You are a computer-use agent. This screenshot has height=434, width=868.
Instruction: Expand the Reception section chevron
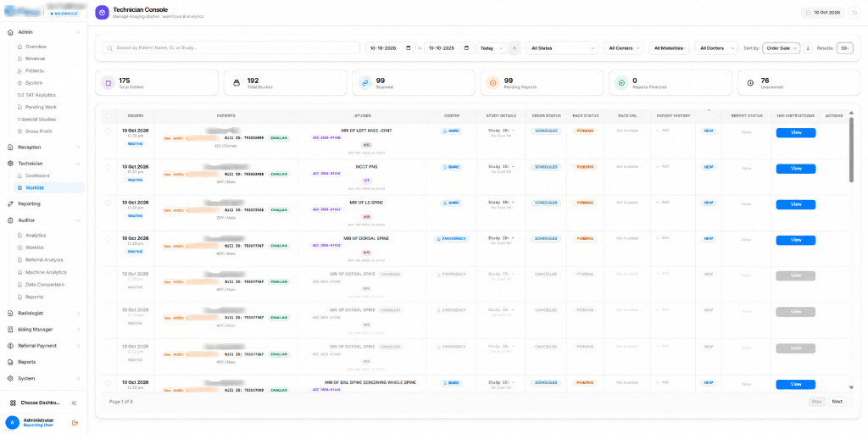78,147
